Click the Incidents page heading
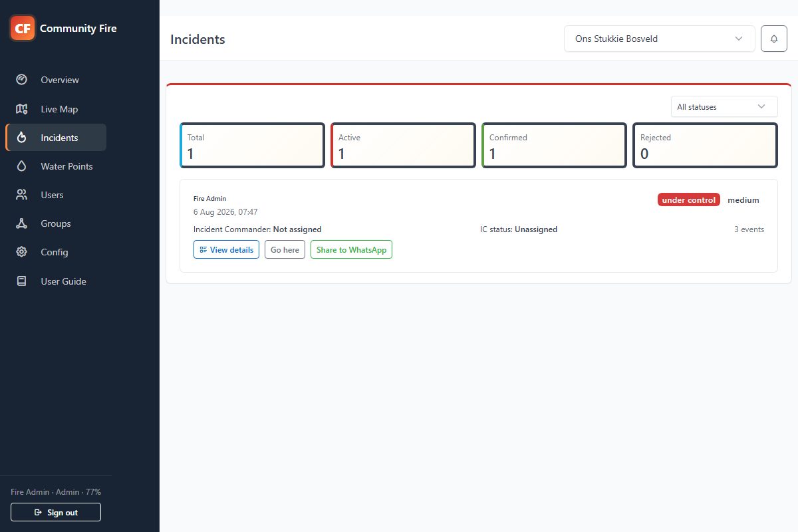798x532 pixels. [198, 39]
